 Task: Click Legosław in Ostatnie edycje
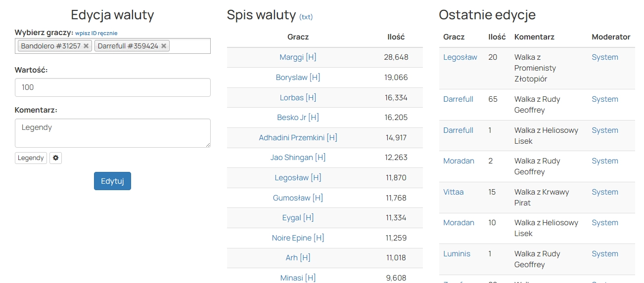pyautogui.click(x=460, y=57)
